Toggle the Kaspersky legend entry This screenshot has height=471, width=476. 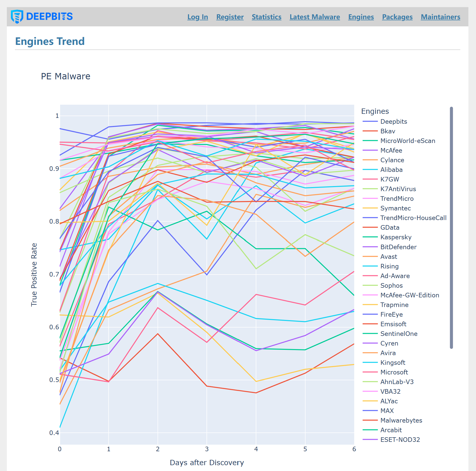[x=387, y=237]
